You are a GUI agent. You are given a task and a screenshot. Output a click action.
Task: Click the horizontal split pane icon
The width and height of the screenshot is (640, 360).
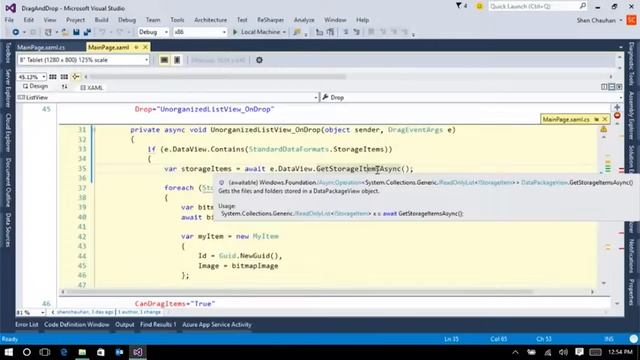click(x=611, y=87)
